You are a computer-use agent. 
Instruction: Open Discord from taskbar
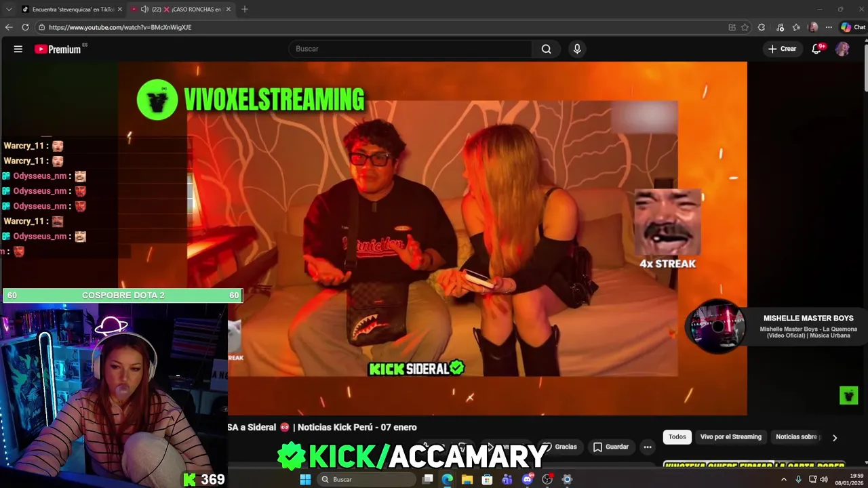point(527,479)
